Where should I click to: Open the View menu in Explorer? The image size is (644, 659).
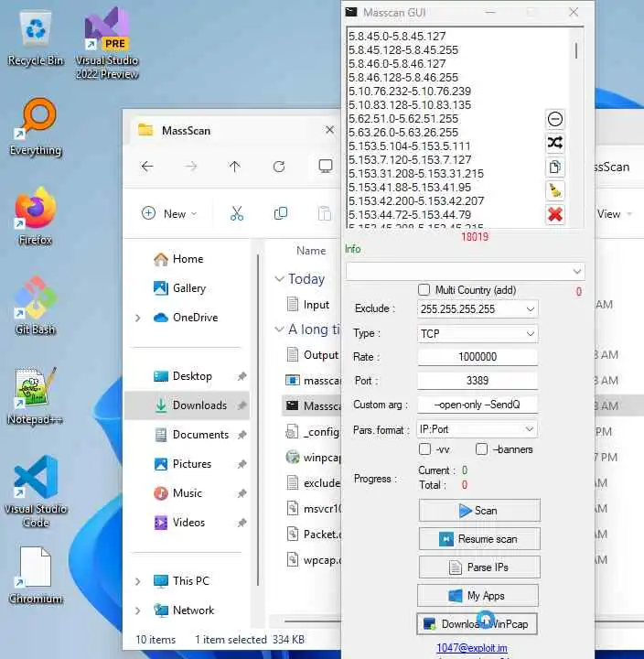(615, 214)
